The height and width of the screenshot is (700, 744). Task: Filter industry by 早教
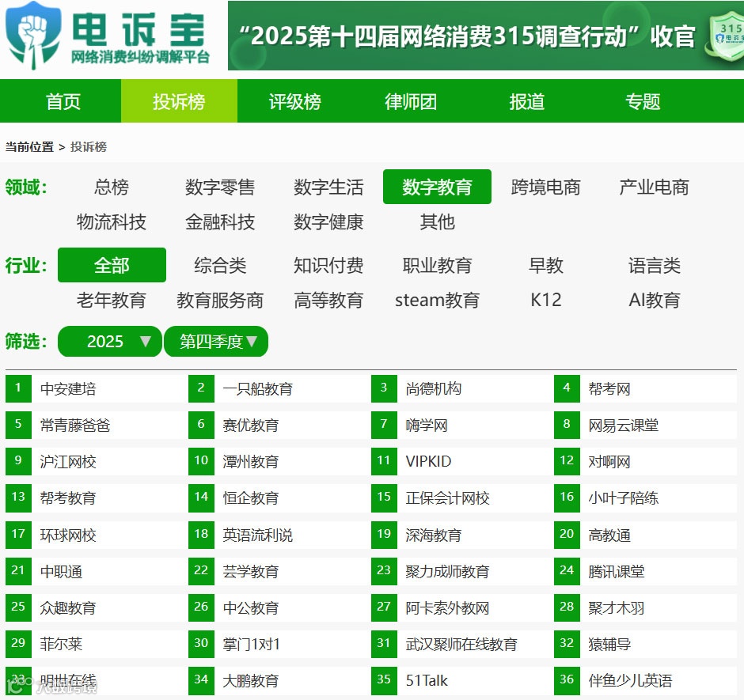[x=545, y=265]
